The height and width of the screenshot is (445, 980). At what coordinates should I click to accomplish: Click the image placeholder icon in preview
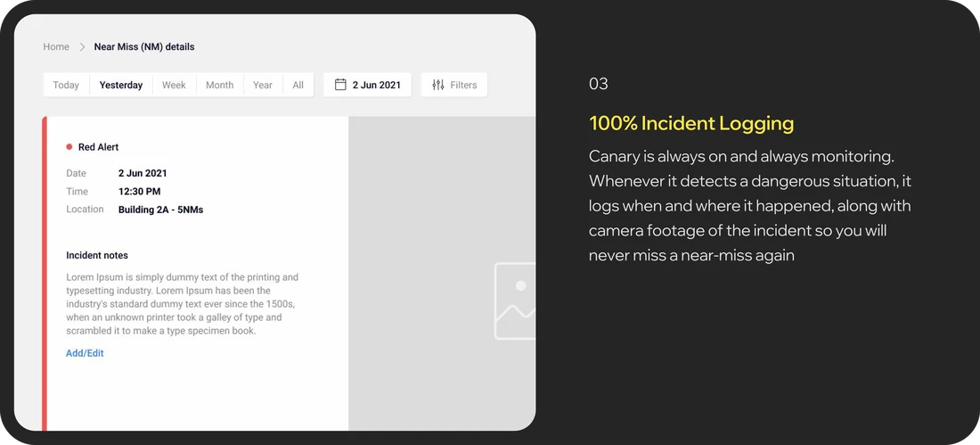coord(515,301)
